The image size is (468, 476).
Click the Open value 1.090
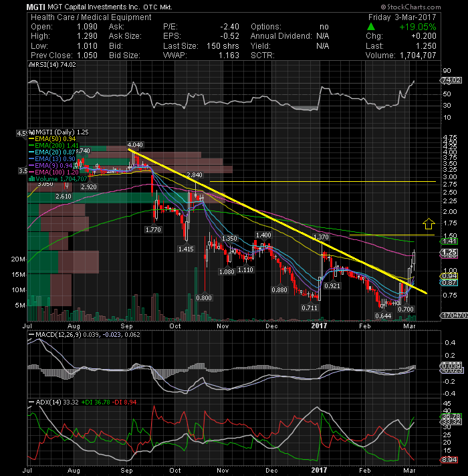87,27
